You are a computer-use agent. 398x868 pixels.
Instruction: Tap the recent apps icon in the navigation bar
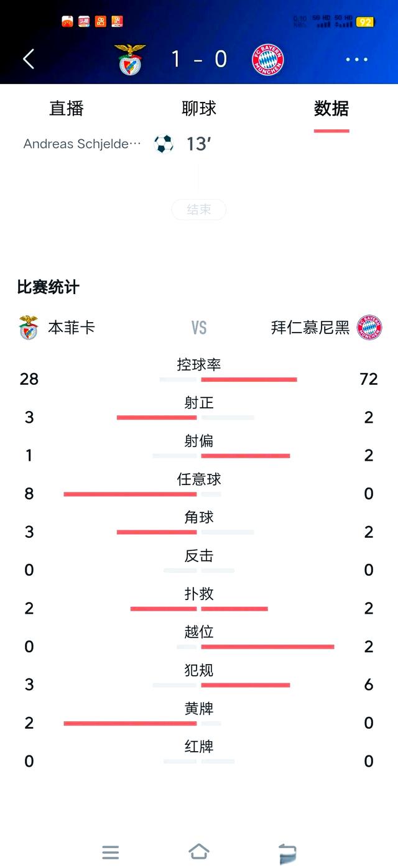coord(111,852)
